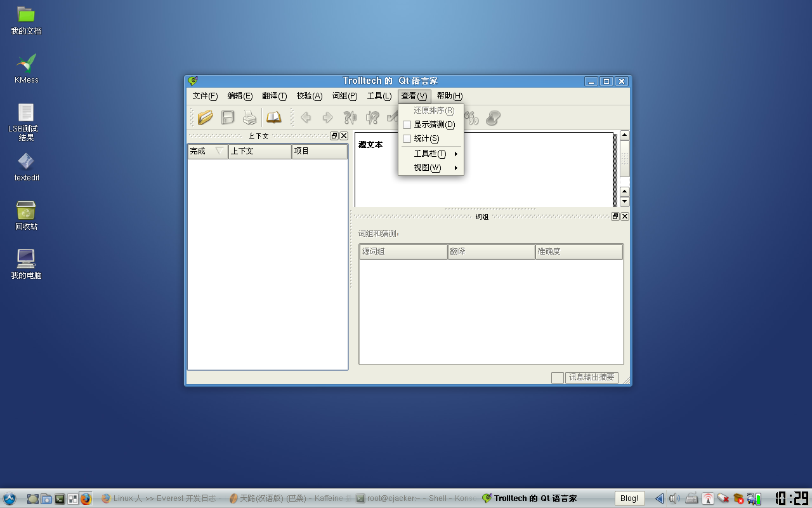Click scrollbar down arrow at bottom of source pane
The image size is (812, 508).
click(x=625, y=202)
